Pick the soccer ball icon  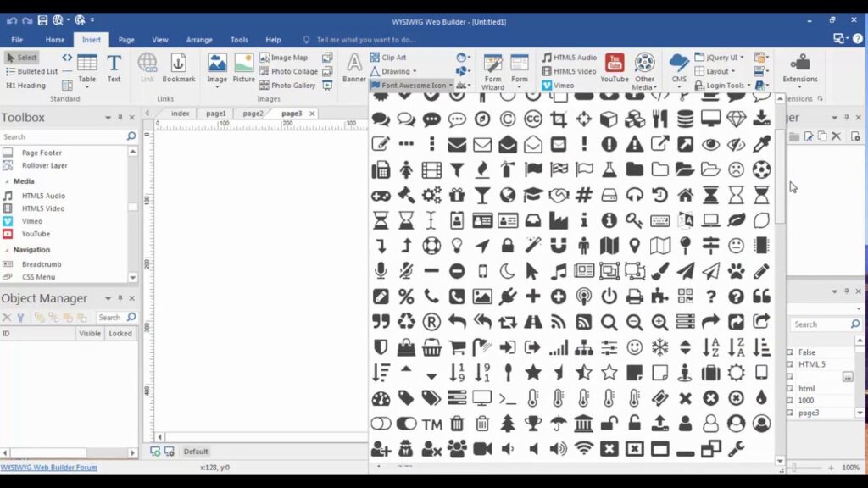pos(761,169)
